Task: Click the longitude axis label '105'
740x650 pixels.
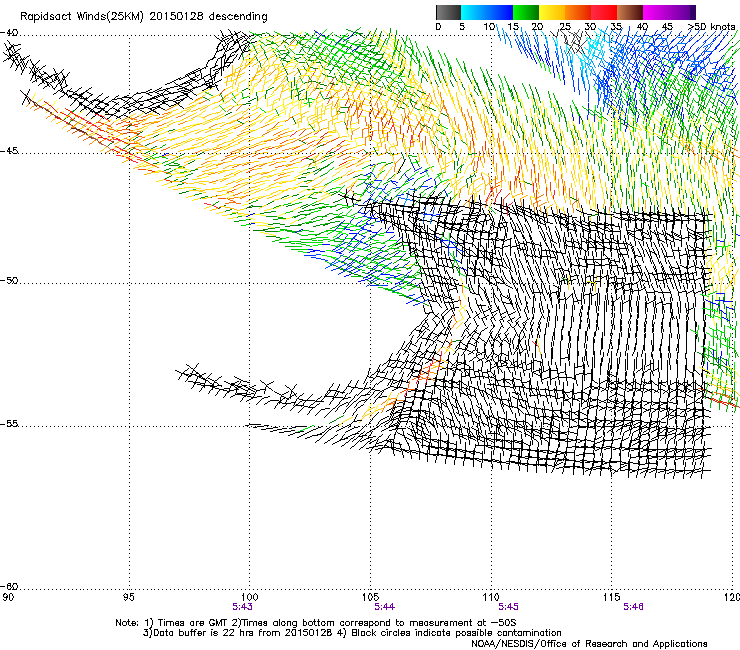Action: [370, 598]
